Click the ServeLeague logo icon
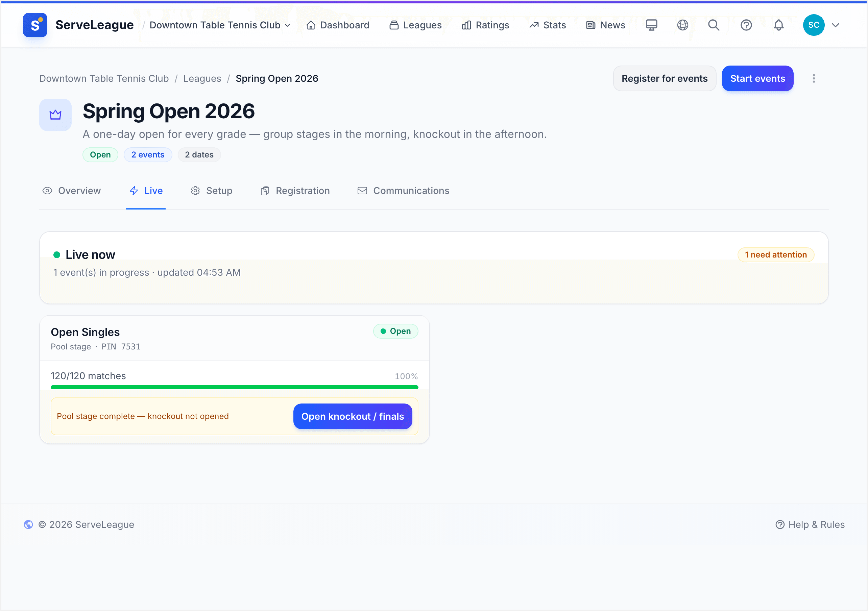 [x=35, y=25]
